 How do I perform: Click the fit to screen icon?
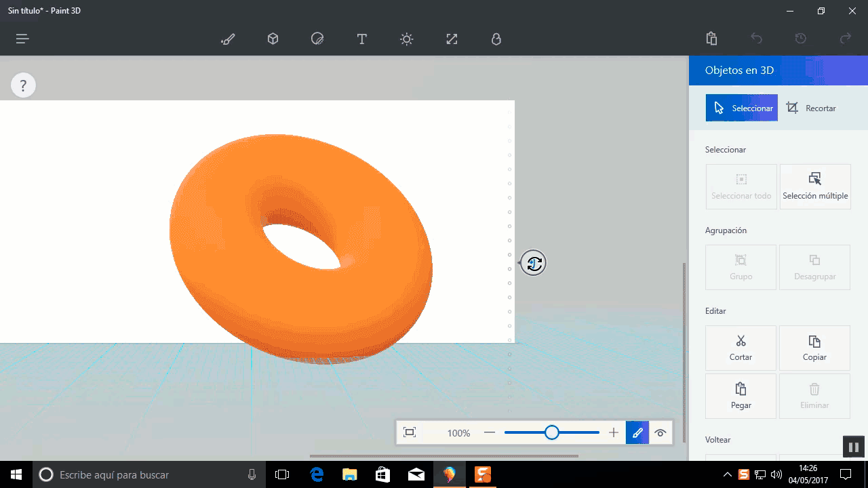pos(410,432)
